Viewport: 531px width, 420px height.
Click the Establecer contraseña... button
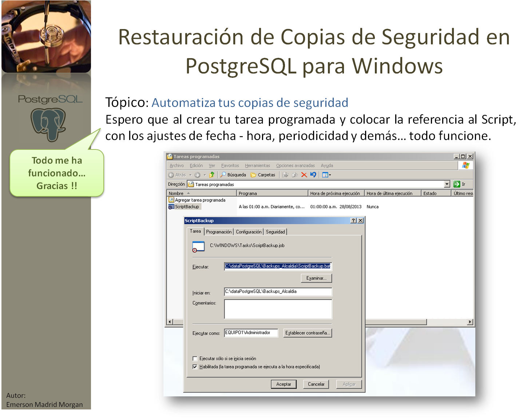coord(308,333)
